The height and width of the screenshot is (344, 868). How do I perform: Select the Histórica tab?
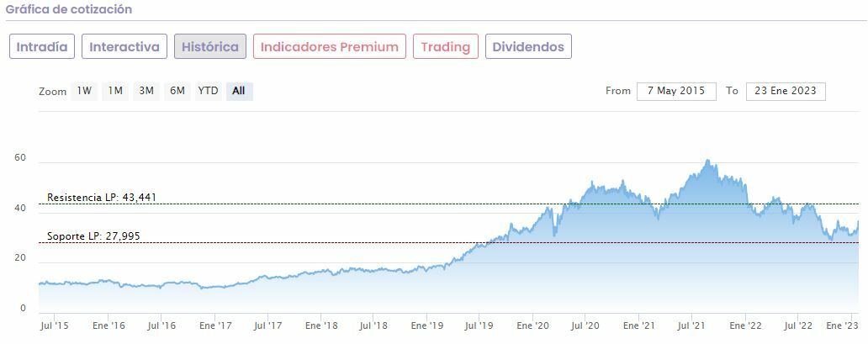210,46
